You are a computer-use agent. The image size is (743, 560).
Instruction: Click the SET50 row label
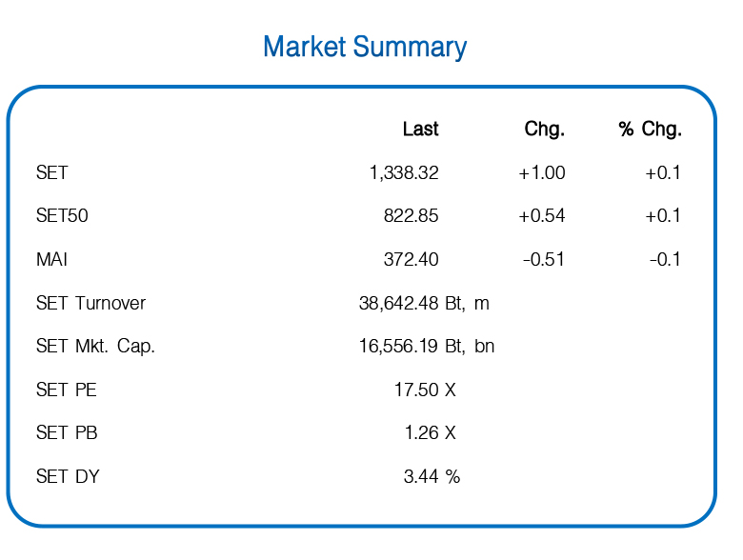point(62,215)
